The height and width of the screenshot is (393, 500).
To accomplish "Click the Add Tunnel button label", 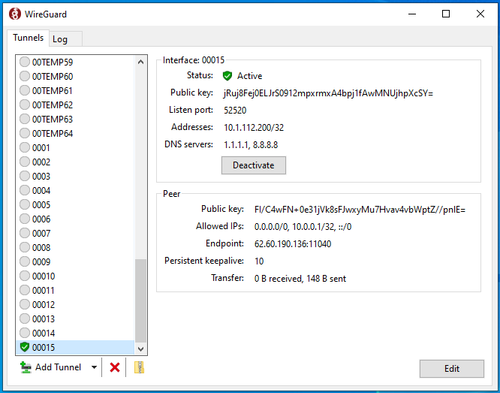I will point(58,367).
